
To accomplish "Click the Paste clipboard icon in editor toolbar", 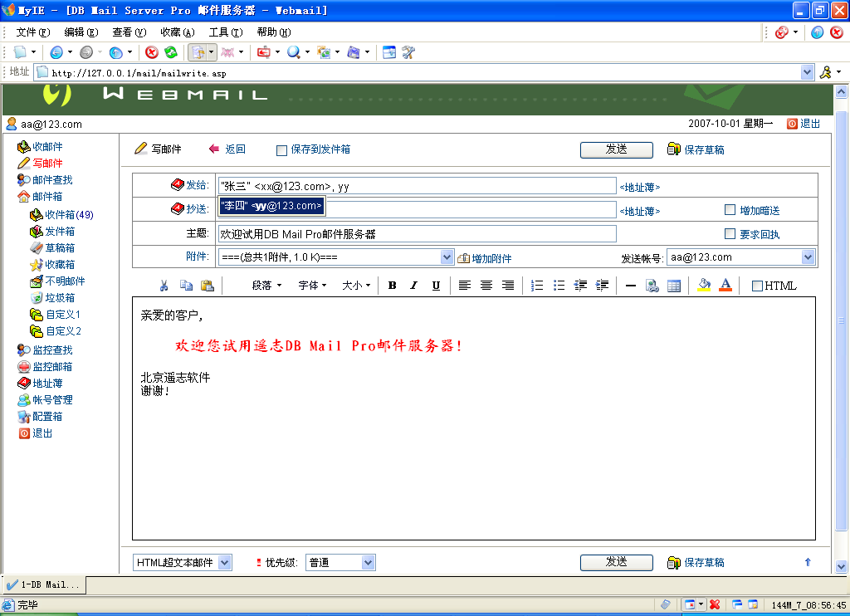I will click(207, 286).
